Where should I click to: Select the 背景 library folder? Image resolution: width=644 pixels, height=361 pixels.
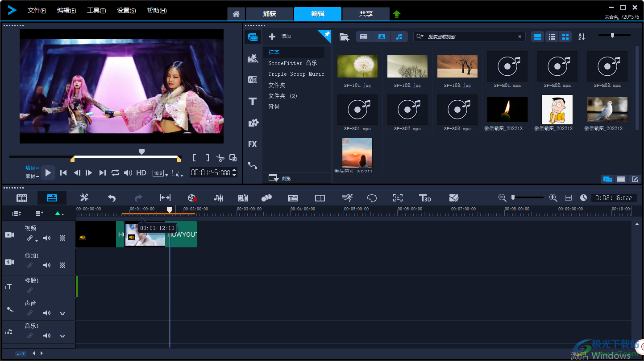(274, 107)
